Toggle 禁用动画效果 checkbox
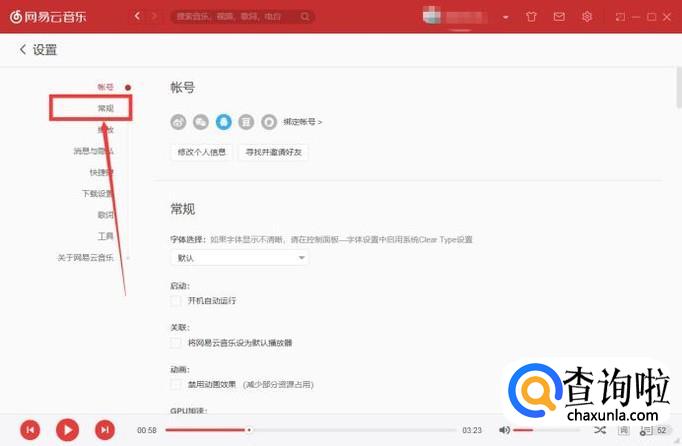682x446 pixels. pos(176,385)
